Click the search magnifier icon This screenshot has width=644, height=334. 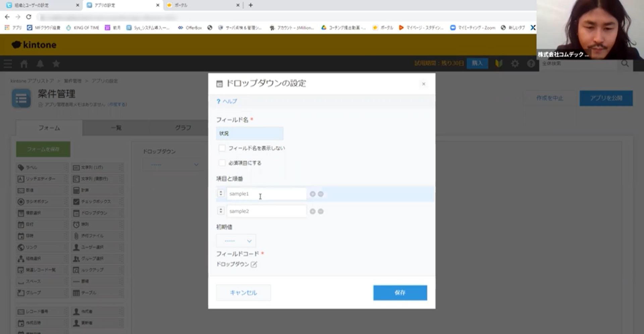(x=625, y=63)
